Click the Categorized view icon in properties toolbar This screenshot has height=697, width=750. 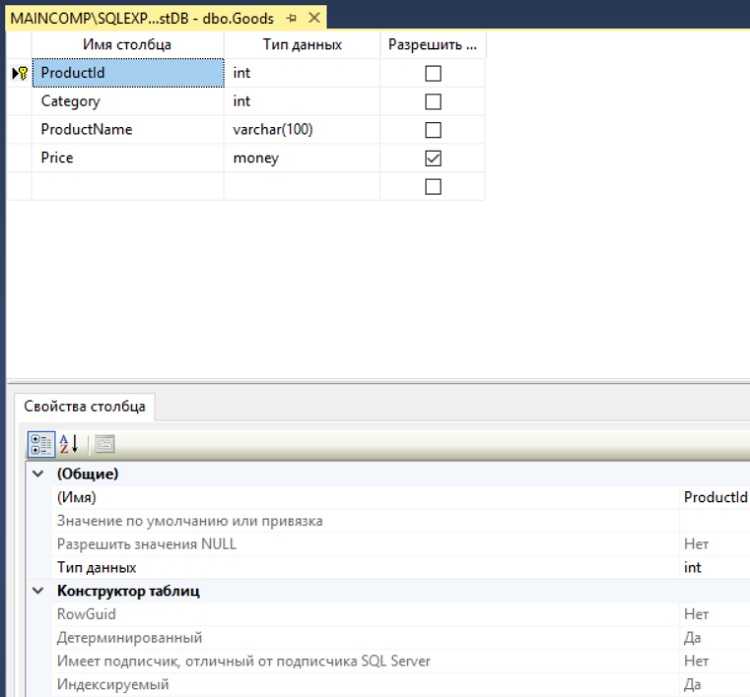click(x=41, y=443)
